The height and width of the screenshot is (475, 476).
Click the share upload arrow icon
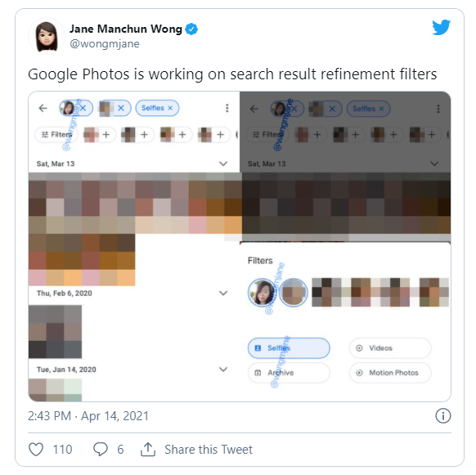[x=148, y=449]
